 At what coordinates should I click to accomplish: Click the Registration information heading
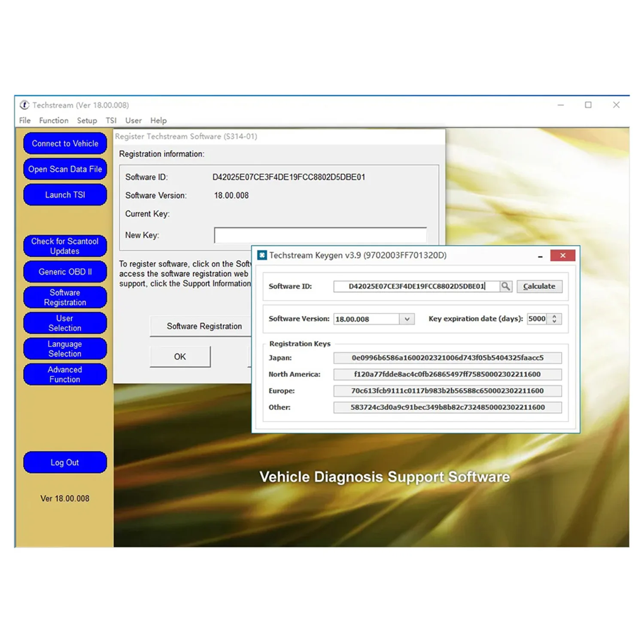(162, 154)
